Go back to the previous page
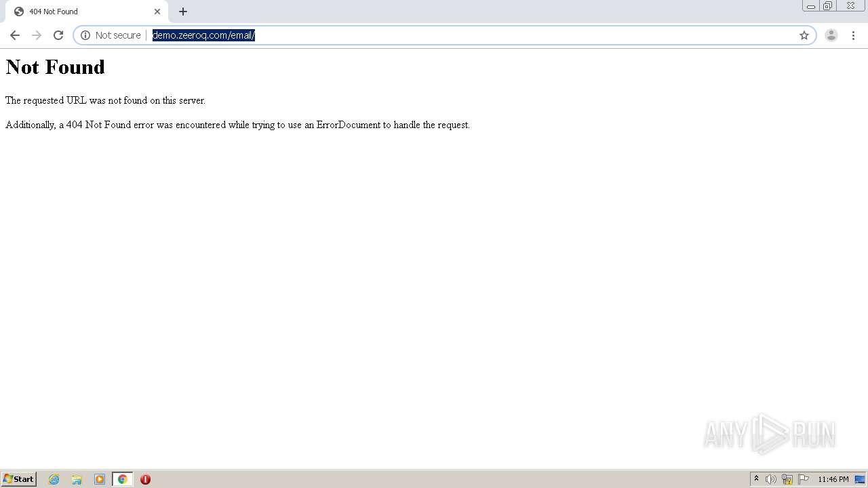The height and width of the screenshot is (488, 868). click(15, 35)
